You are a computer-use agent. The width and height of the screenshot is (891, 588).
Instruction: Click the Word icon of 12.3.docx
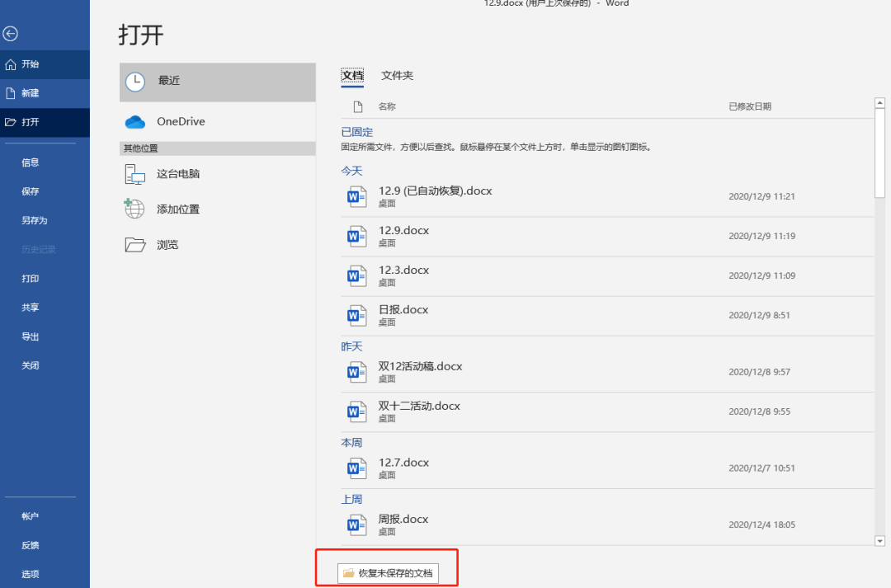357,276
